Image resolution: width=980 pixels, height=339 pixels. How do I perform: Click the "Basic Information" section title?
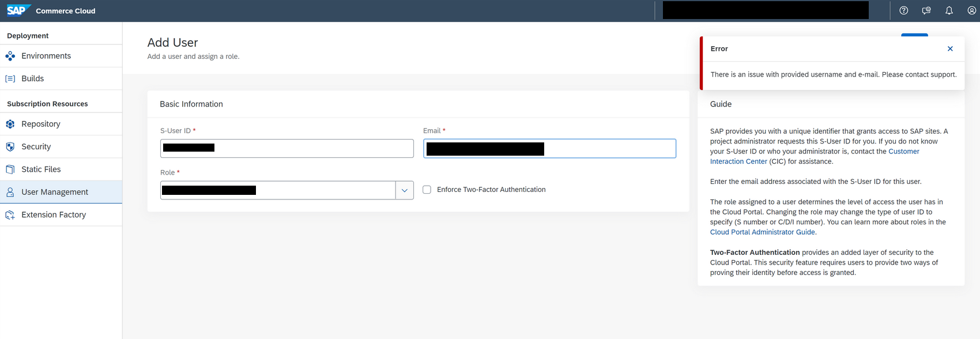click(191, 104)
